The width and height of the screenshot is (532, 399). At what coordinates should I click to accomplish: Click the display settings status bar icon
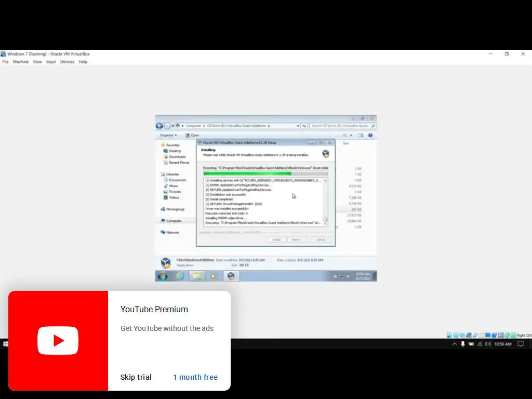[x=488, y=335]
